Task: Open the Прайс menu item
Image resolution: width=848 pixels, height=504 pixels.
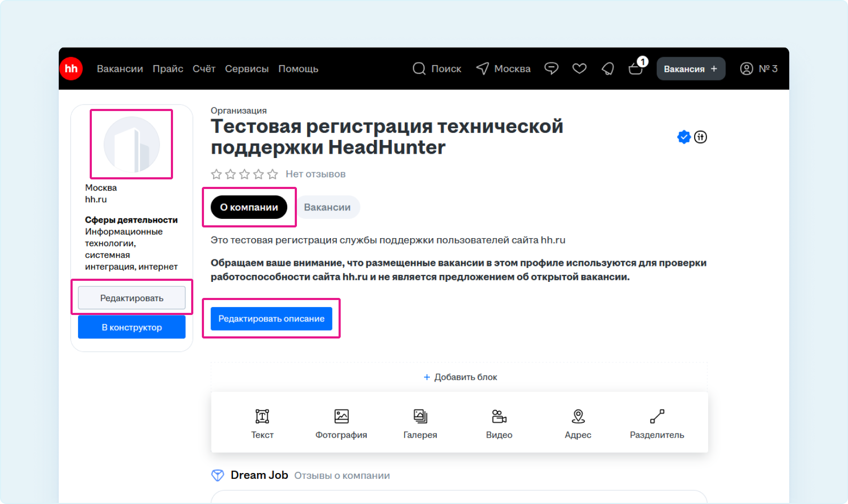Action: (x=168, y=69)
